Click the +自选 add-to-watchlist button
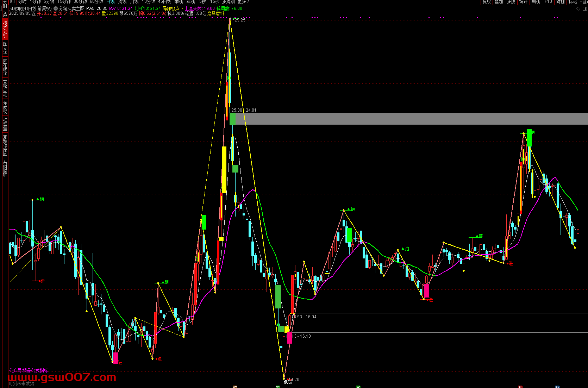This screenshot has height=388, width=588. click(583, 2)
